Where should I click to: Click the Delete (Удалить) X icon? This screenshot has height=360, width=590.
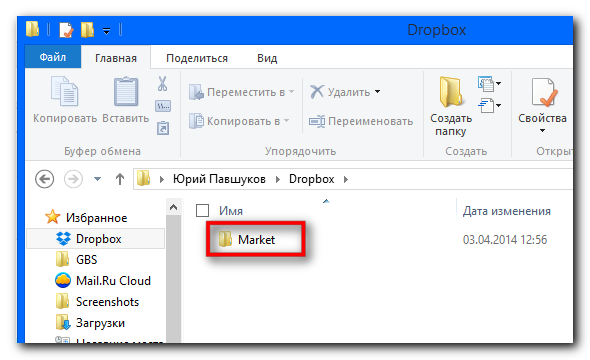(317, 92)
